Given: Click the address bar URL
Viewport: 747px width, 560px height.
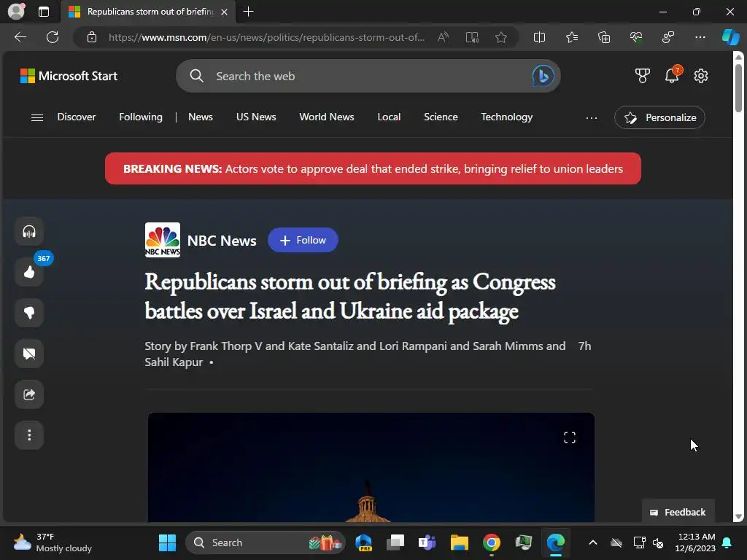Looking at the screenshot, I should click(x=266, y=37).
